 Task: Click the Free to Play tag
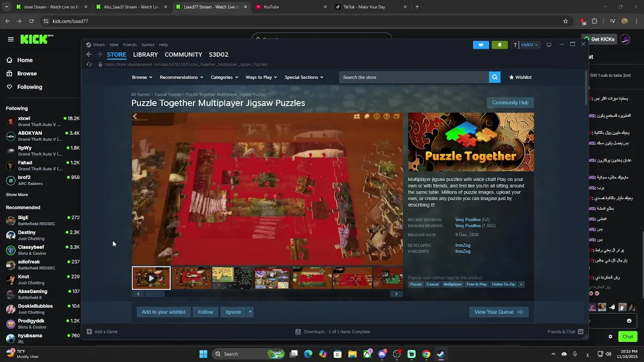(476, 285)
